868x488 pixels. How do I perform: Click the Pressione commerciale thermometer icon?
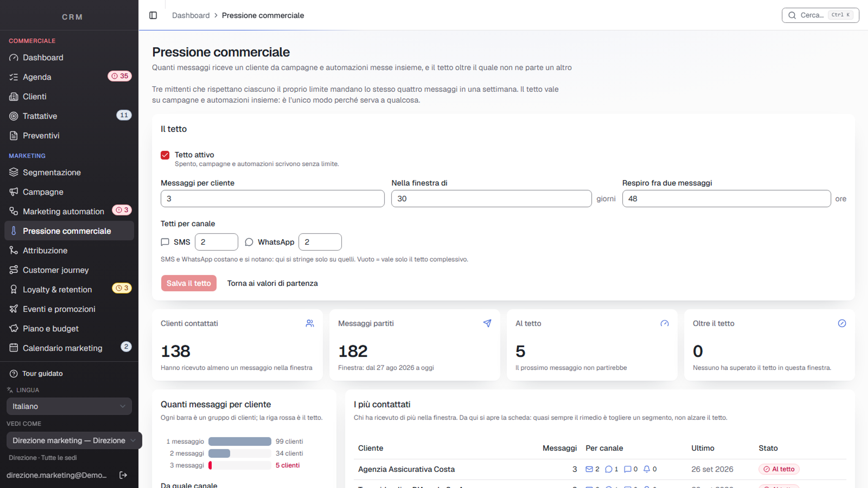14,231
